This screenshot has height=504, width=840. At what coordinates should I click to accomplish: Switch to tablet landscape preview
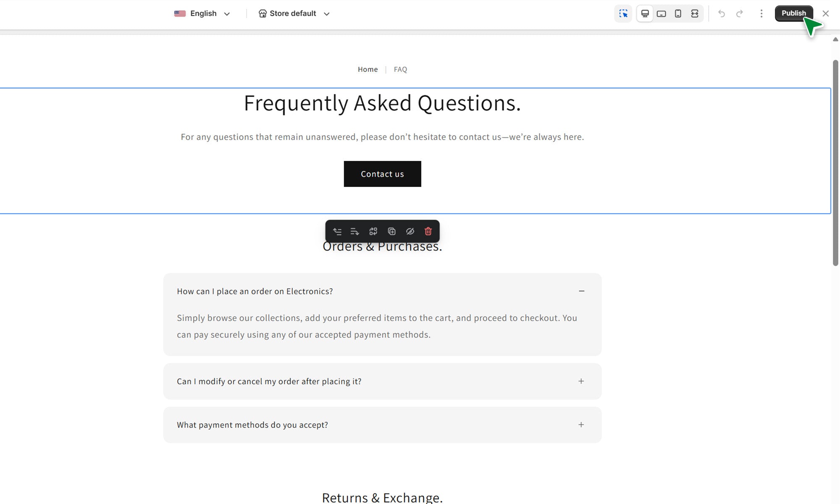[x=661, y=13]
